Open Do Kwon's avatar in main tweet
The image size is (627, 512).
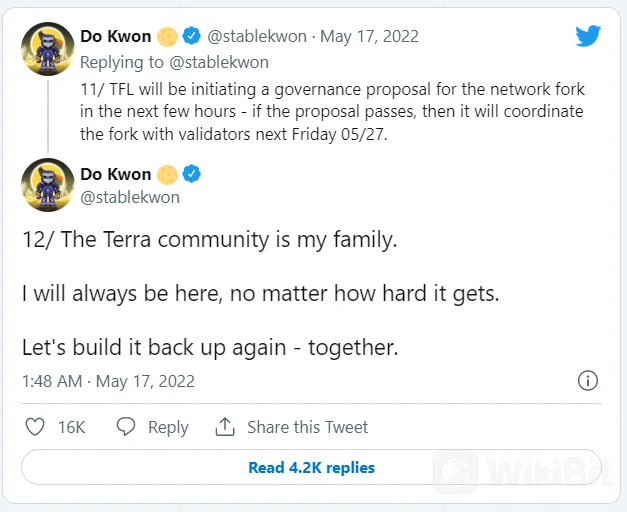tap(47, 185)
